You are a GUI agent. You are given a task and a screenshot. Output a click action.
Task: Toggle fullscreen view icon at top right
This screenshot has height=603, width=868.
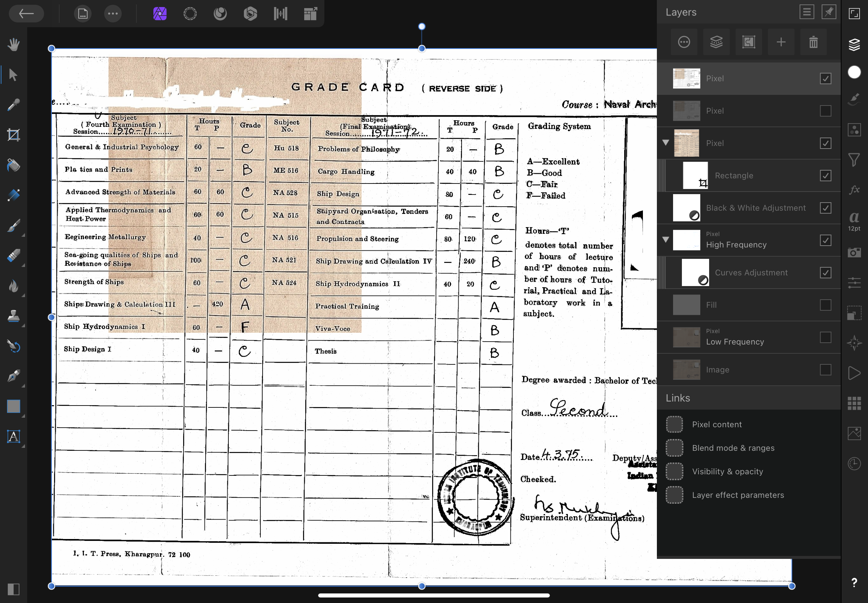pos(854,14)
